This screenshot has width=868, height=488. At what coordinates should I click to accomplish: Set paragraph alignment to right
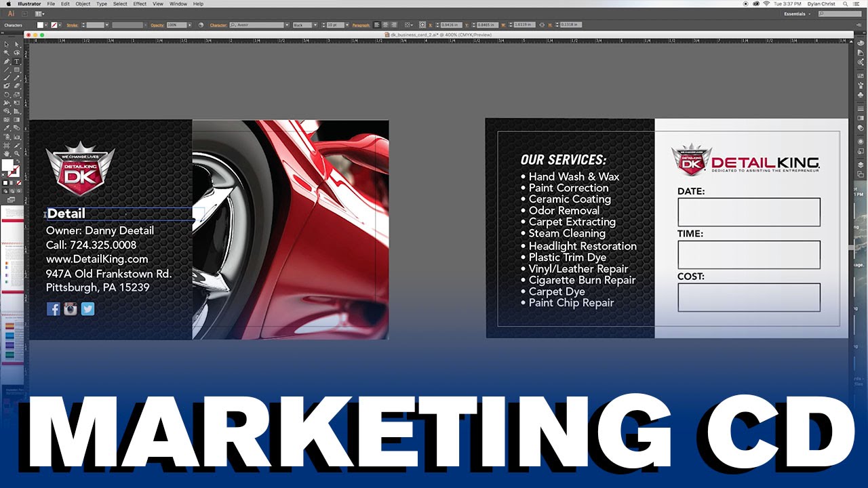coord(394,25)
